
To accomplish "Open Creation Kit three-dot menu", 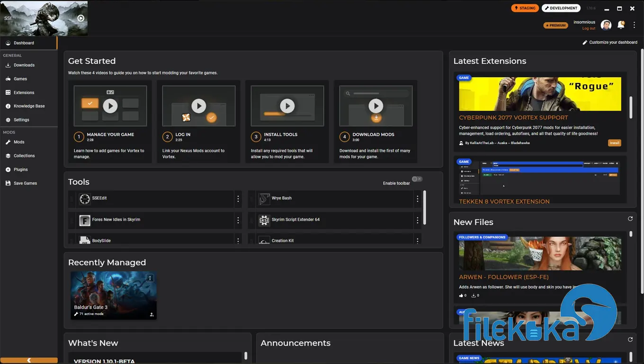I will click(x=418, y=241).
